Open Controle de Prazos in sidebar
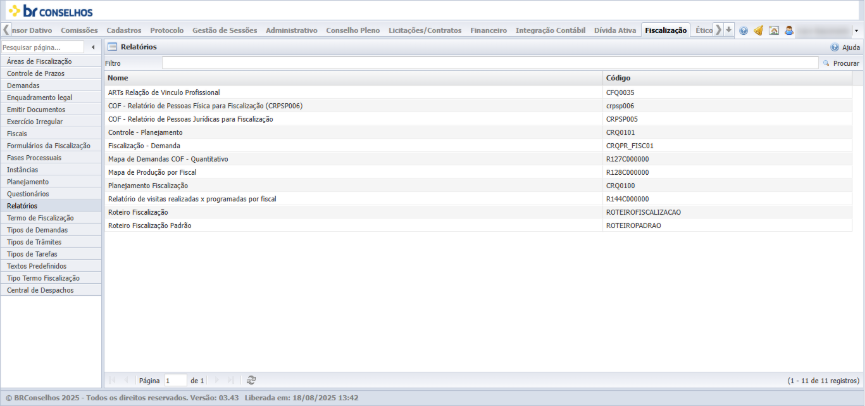Image resolution: width=865 pixels, height=406 pixels. (x=51, y=73)
